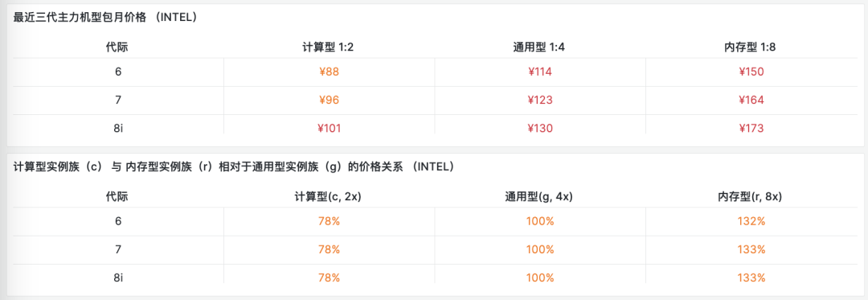Select the ¥96 compute price for generation 7

tap(329, 101)
